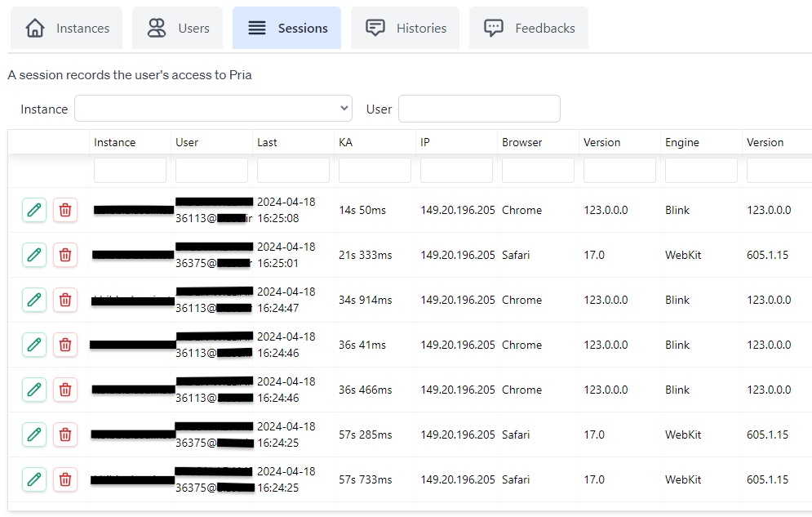Click the Feedbacks speech bubble icon
The image size is (812, 517).
494,27
